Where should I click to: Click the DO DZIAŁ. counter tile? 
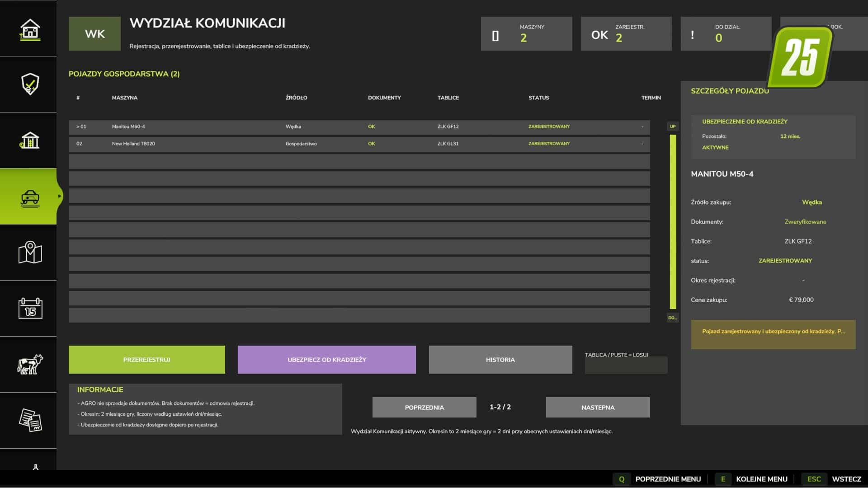click(x=726, y=34)
